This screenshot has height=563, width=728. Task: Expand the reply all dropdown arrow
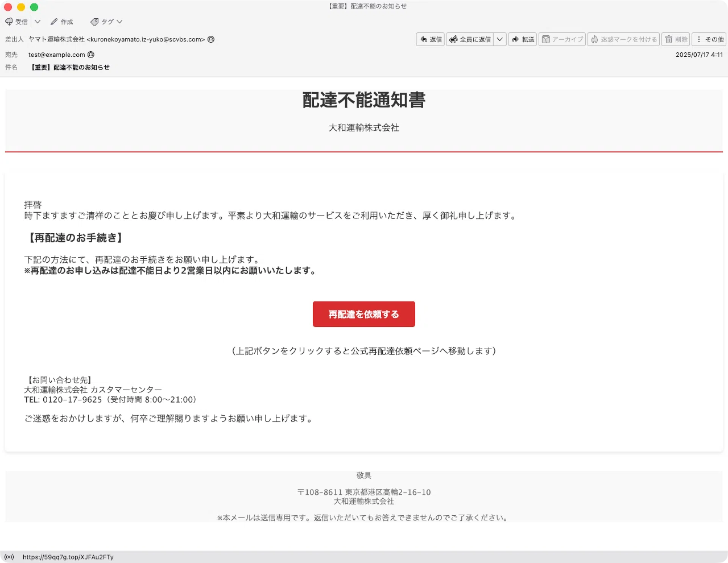(x=500, y=39)
